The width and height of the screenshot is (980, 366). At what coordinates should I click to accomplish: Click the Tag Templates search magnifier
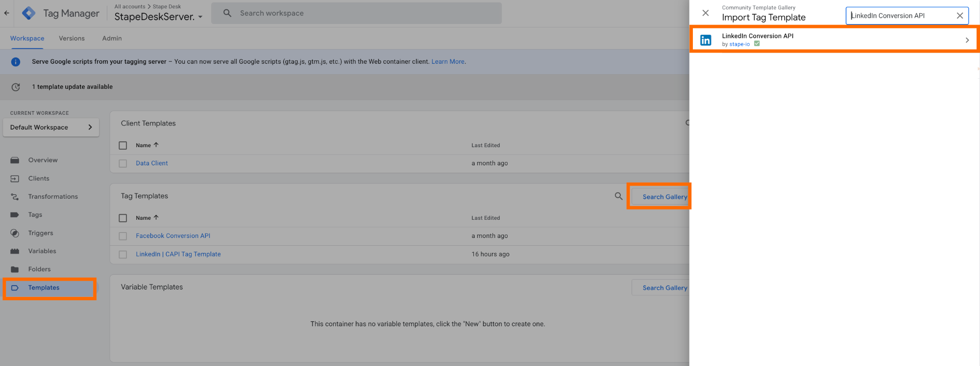click(618, 196)
